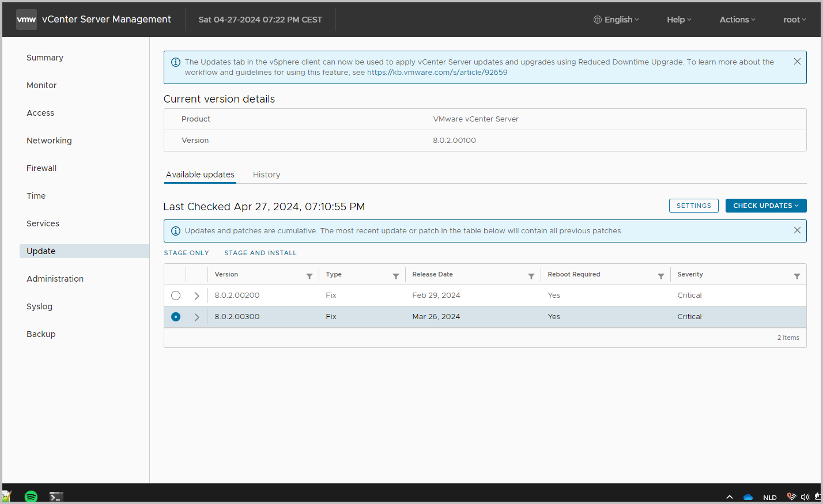Open the Time settings page

pyautogui.click(x=36, y=196)
